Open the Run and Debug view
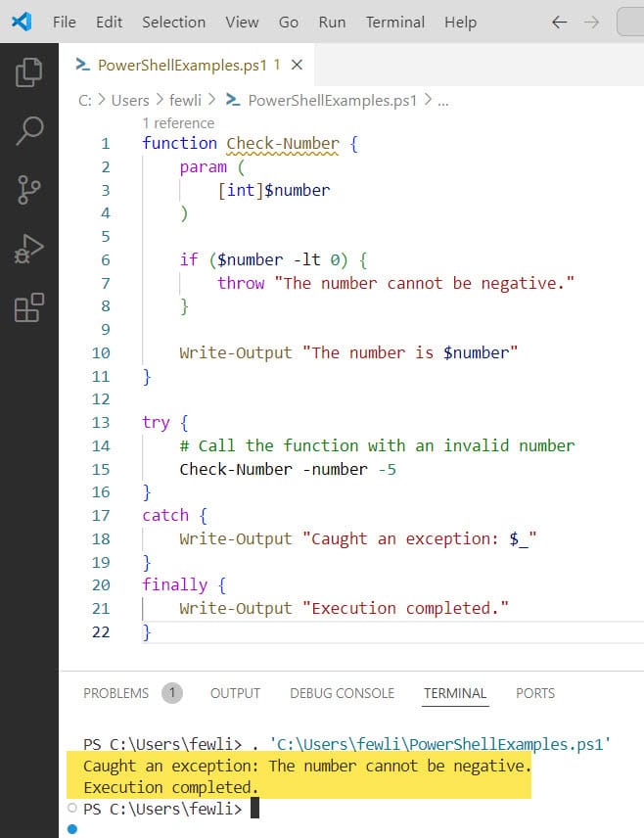 point(28,249)
